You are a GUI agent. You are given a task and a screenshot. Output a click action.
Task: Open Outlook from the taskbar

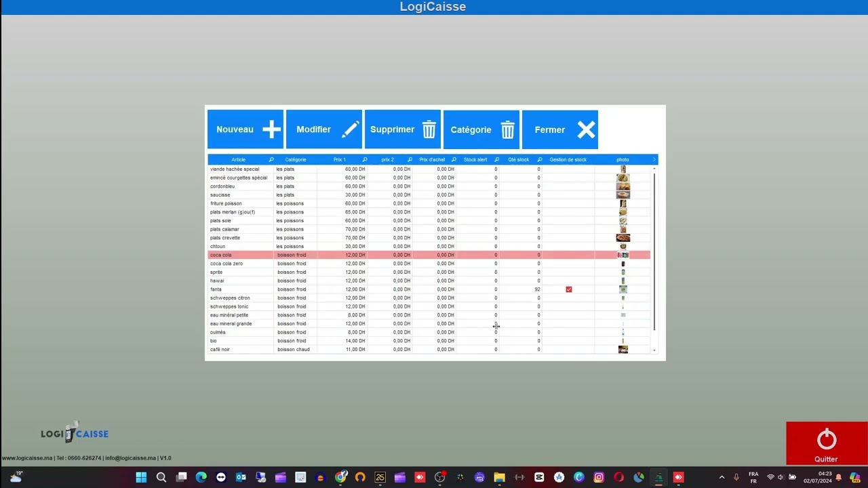click(x=241, y=478)
